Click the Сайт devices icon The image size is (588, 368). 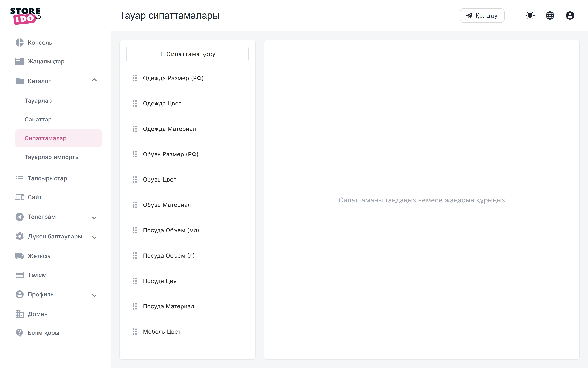tap(19, 197)
